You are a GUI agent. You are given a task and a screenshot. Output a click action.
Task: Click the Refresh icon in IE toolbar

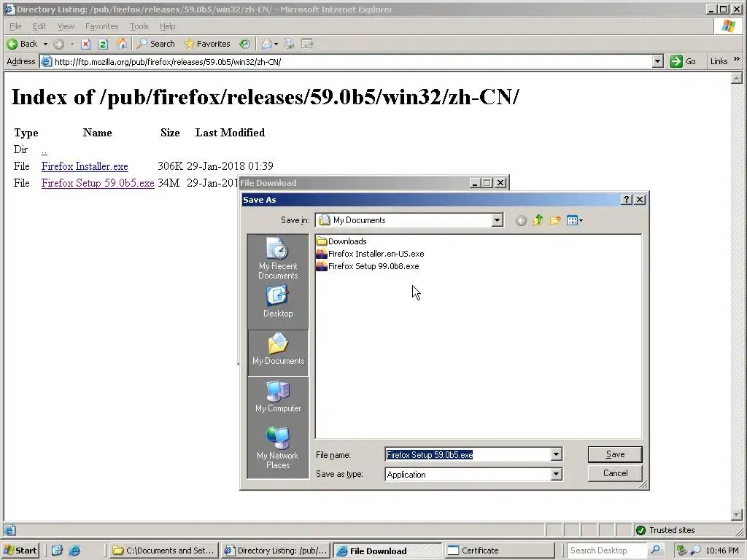tap(103, 44)
